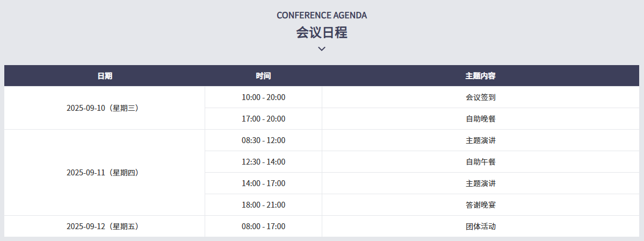Click the 08:30 - 12:00 time cell
The image size is (644, 241).
pos(263,140)
